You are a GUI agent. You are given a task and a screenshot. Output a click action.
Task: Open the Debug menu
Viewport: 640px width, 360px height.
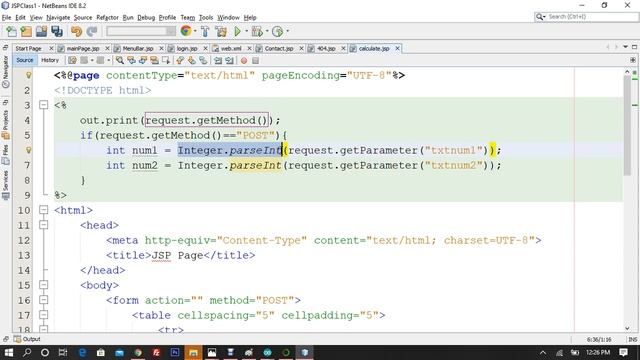coord(146,18)
